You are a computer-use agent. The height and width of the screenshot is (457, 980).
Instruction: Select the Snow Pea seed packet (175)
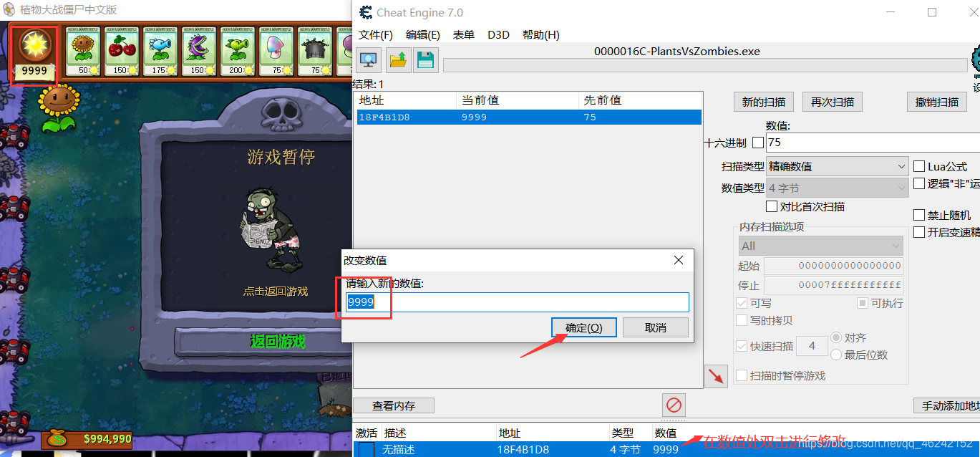coord(160,52)
